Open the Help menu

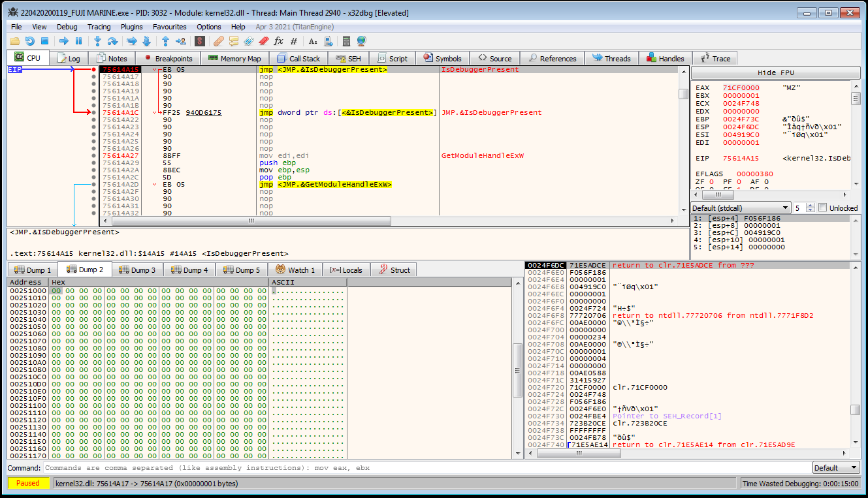click(x=238, y=27)
